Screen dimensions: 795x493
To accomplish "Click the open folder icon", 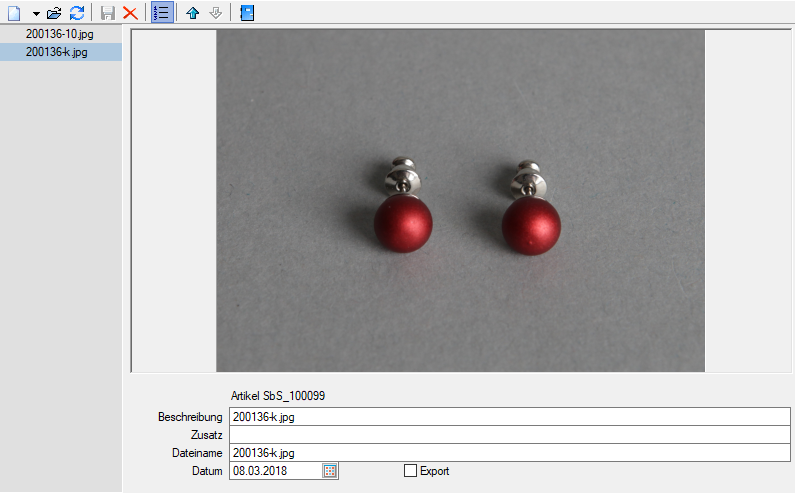I will tap(54, 13).
